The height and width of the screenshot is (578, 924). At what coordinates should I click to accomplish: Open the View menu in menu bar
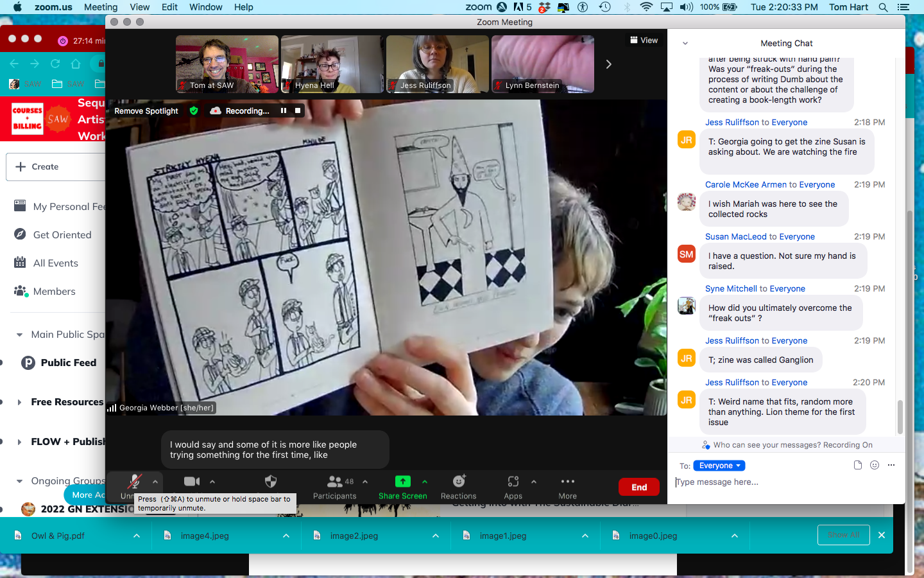[139, 7]
